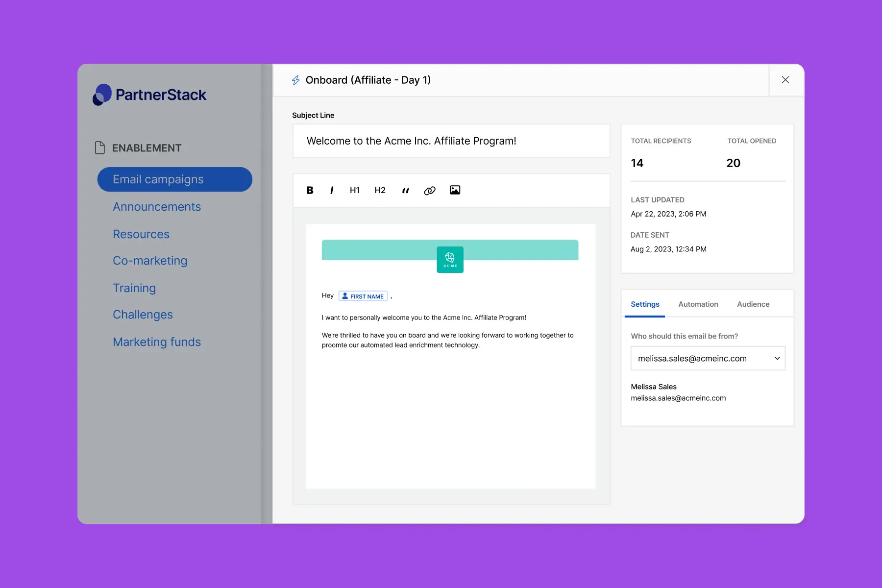Open Co-marketing section
The width and height of the screenshot is (882, 588).
click(x=150, y=261)
